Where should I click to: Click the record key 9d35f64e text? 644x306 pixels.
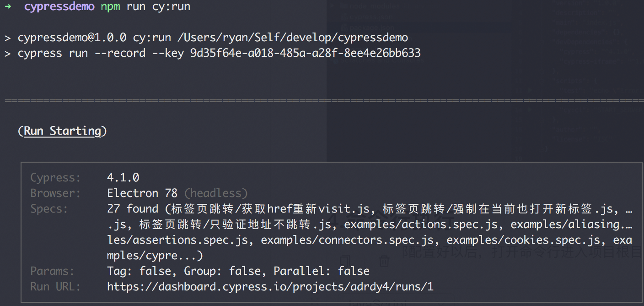[x=305, y=53]
